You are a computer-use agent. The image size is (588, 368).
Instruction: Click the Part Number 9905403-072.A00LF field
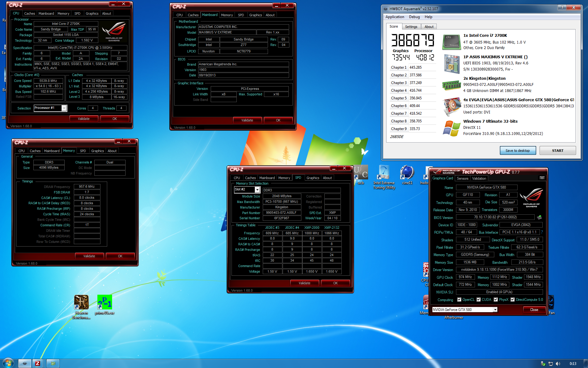281,213
